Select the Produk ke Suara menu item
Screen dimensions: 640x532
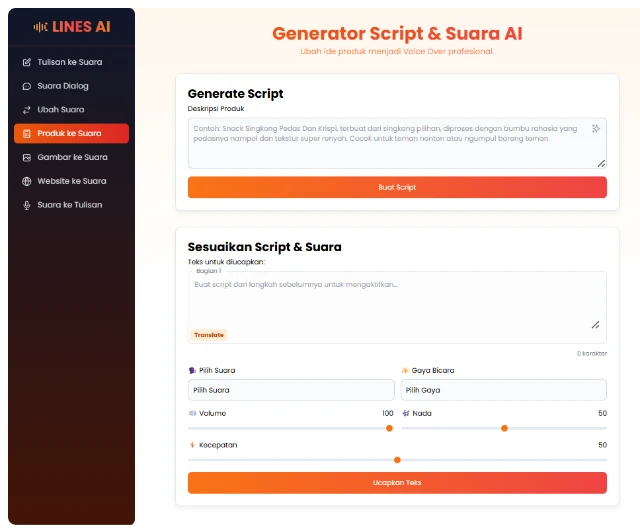point(70,133)
